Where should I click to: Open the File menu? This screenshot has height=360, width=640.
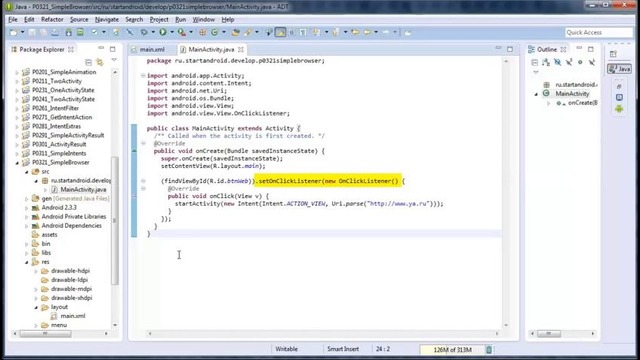click(x=13, y=19)
